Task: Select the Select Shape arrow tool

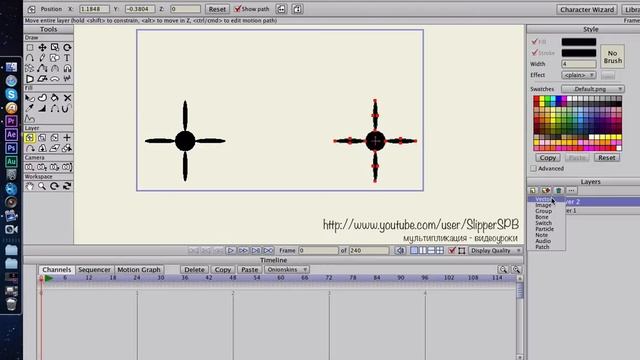Action: coord(30,98)
